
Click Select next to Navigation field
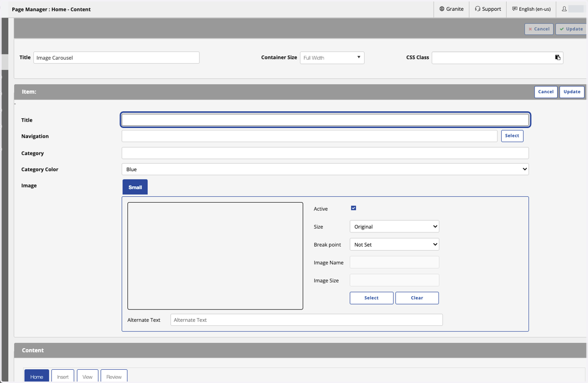512,136
